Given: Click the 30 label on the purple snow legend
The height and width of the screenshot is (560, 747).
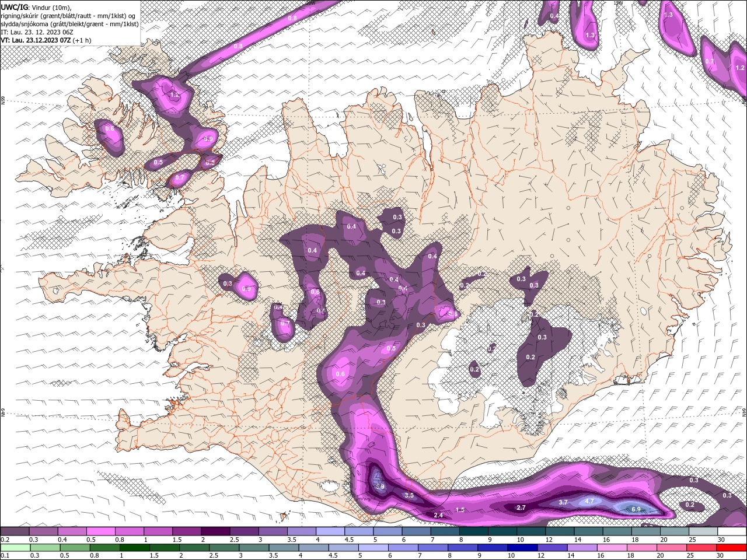Looking at the screenshot, I should (x=721, y=540).
